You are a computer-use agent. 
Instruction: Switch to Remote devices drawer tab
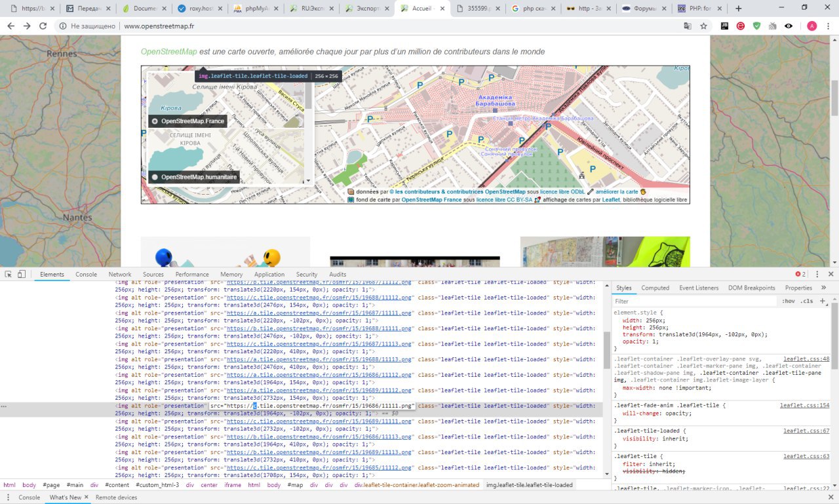(x=117, y=497)
